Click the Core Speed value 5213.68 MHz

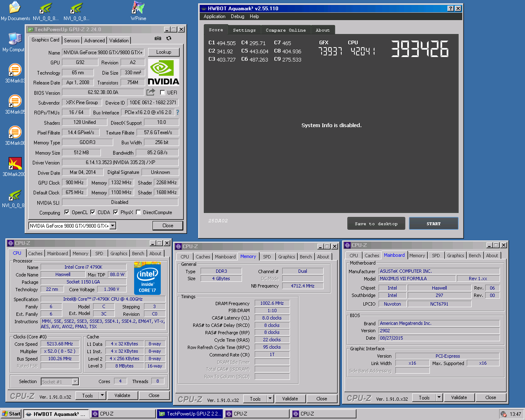(60, 344)
